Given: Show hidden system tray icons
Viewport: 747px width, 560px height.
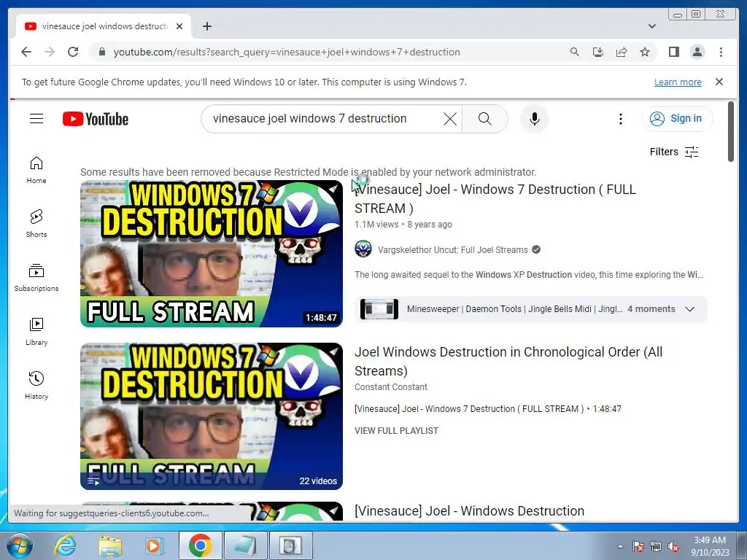Looking at the screenshot, I should point(620,546).
